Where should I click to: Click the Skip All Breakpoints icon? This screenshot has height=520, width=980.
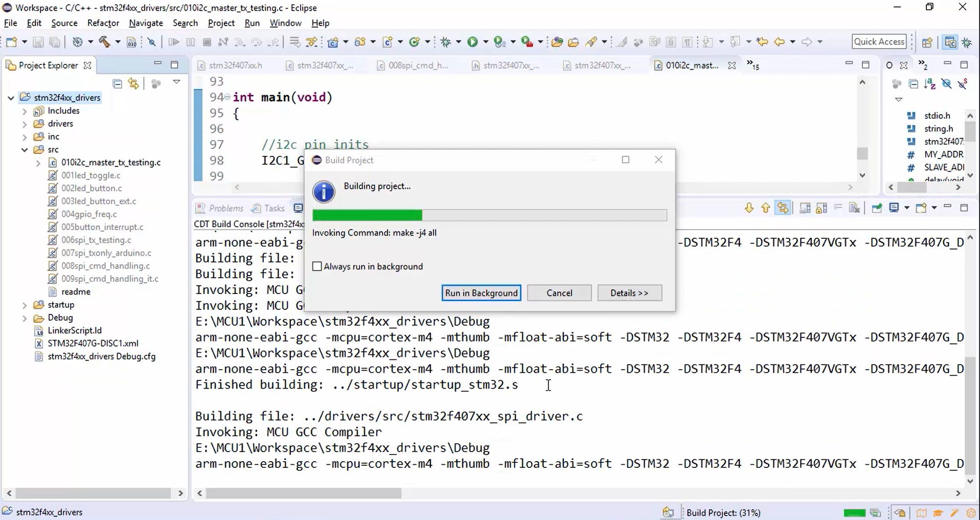pyautogui.click(x=152, y=42)
